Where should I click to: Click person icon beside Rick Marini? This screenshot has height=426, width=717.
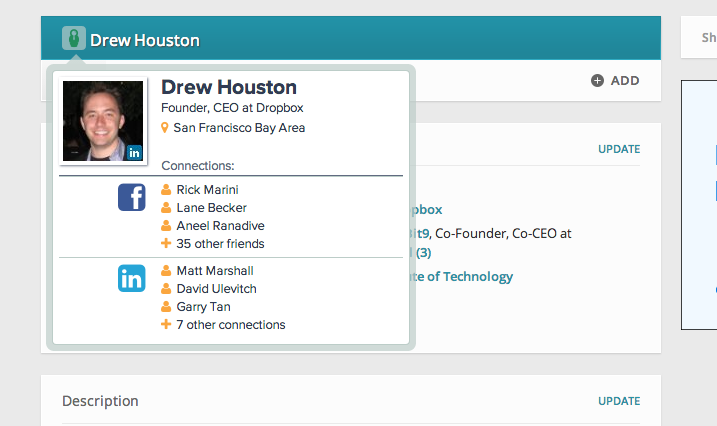coord(166,189)
